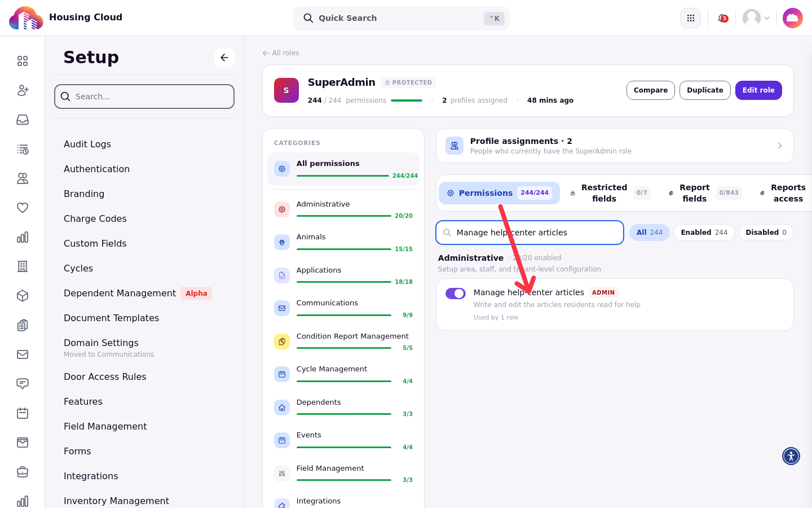The width and height of the screenshot is (812, 508).
Task: Switch to the Report fields tab
Action: (x=704, y=193)
